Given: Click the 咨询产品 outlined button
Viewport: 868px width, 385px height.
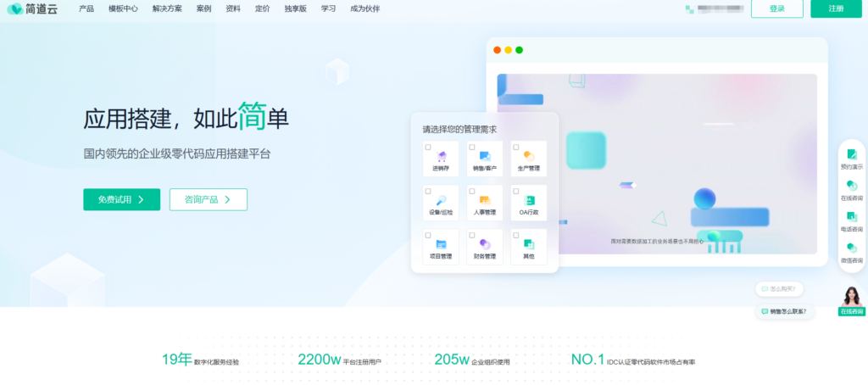Looking at the screenshot, I should [x=209, y=199].
